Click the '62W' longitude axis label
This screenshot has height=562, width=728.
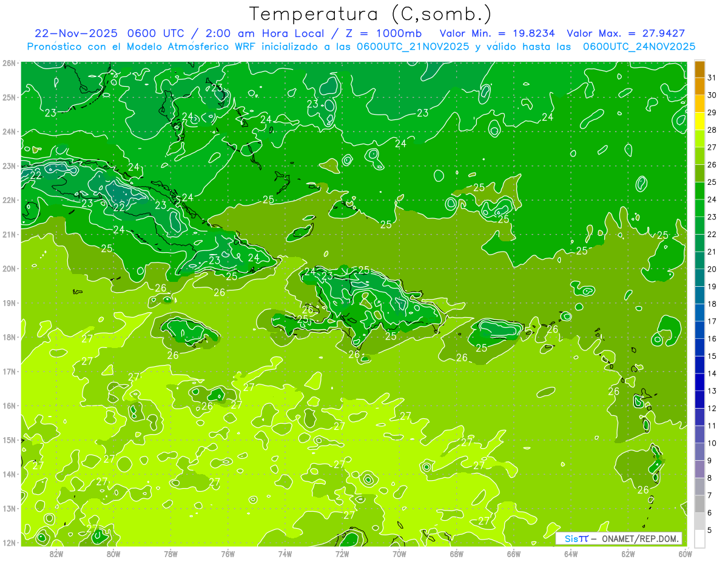[628, 553]
